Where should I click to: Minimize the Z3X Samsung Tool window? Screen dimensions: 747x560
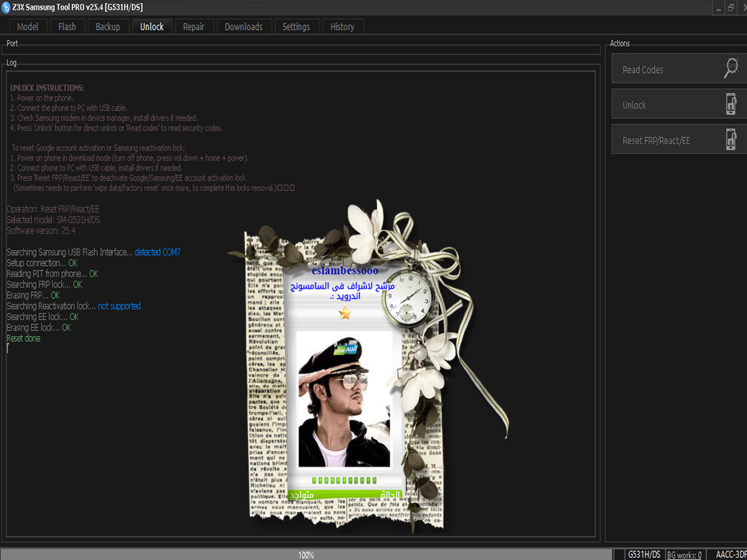click(x=719, y=8)
